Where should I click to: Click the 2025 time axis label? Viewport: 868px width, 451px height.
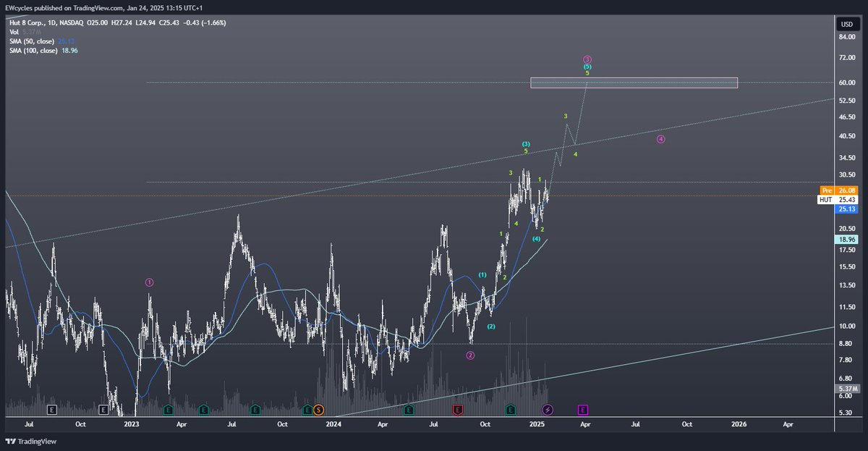536,423
